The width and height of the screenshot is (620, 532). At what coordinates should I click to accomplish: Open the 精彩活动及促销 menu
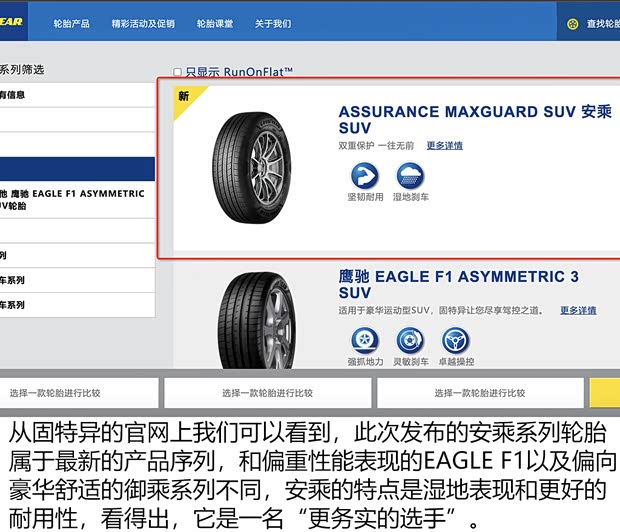click(142, 23)
